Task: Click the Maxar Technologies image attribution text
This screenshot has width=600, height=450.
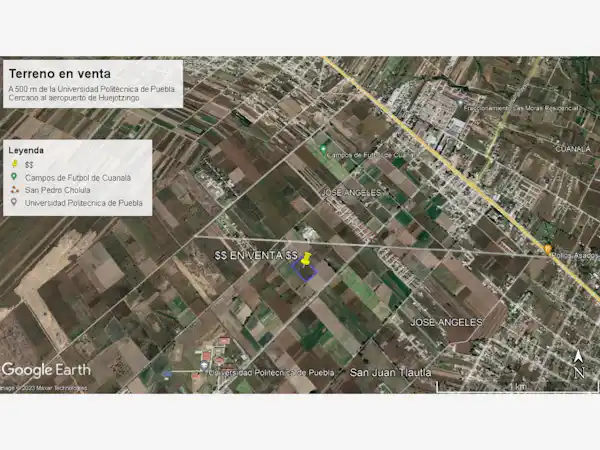Action: pyautogui.click(x=45, y=387)
